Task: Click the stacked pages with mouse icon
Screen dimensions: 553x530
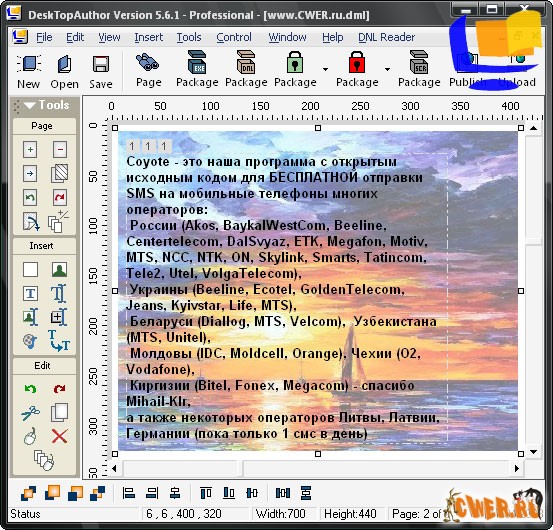Action: click(44, 461)
